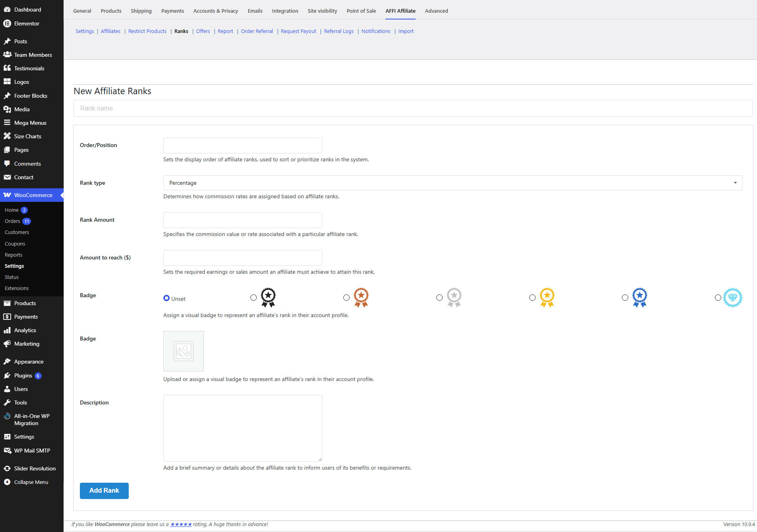Open the Notifications sub-link
Image resolution: width=757 pixels, height=532 pixels.
click(376, 31)
